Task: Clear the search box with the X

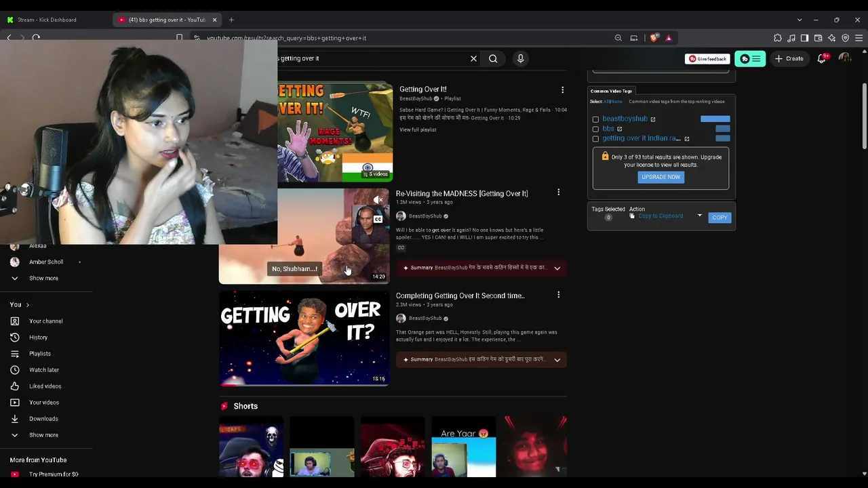Action: point(473,58)
